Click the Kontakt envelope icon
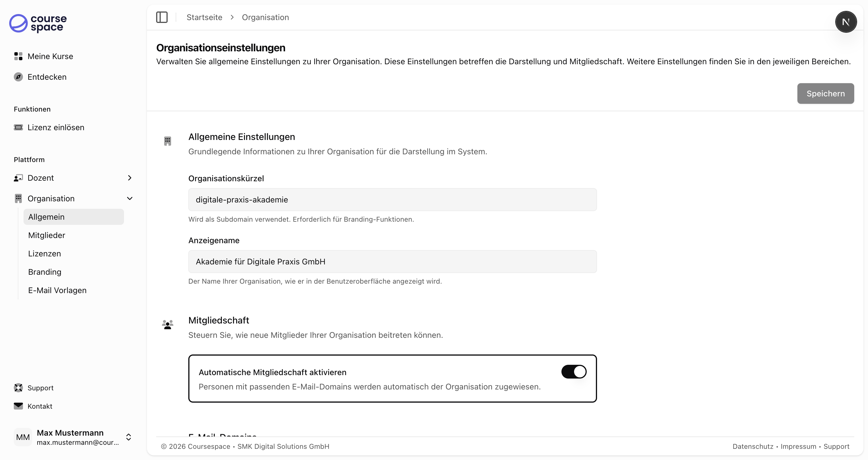This screenshot has height=460, width=868. [19, 406]
